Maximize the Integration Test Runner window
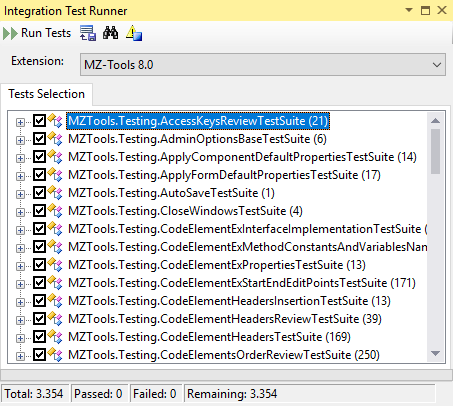 point(425,10)
